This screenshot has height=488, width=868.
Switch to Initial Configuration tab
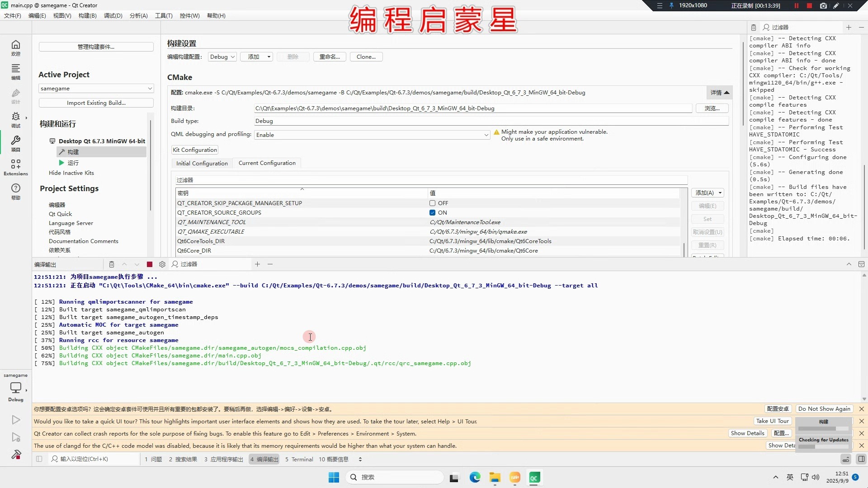202,164
